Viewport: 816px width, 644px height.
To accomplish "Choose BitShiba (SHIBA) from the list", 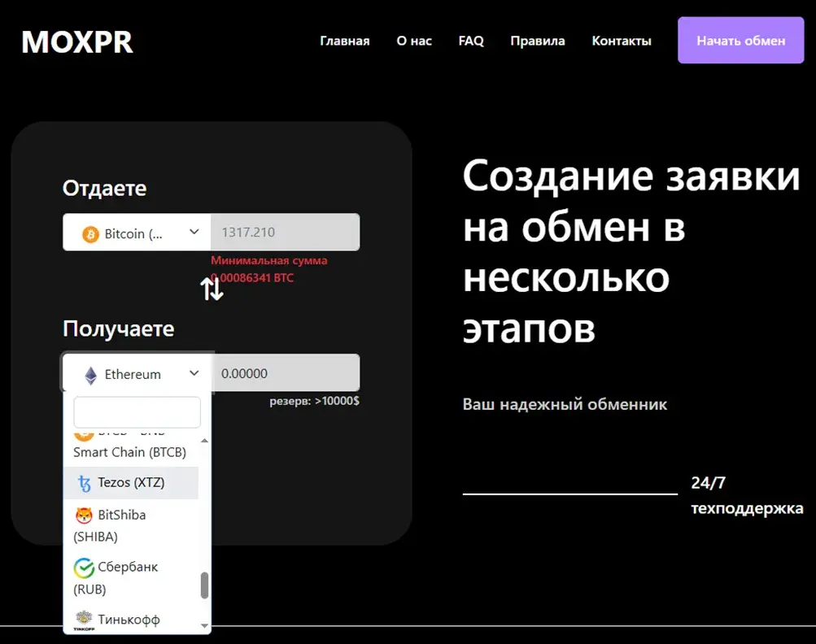I will coord(131,525).
